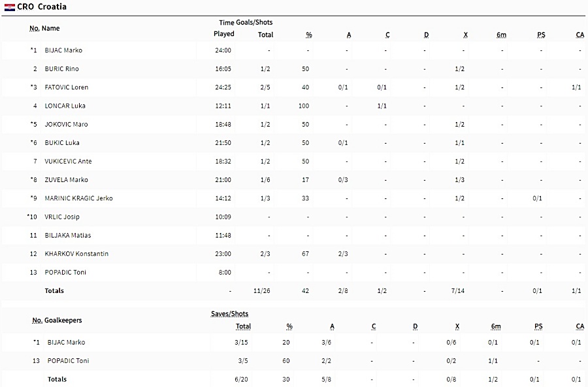
Task: Click player LONCAR Luka name
Action: tap(65, 106)
